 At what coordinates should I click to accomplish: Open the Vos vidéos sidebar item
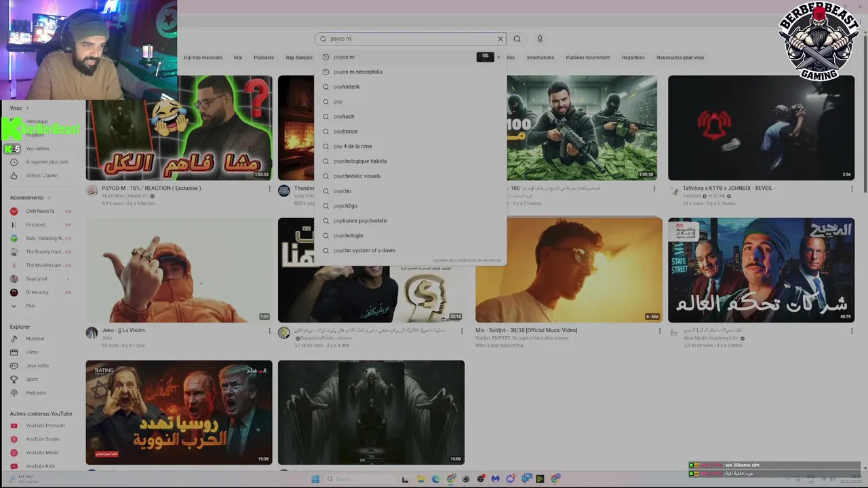(37, 148)
